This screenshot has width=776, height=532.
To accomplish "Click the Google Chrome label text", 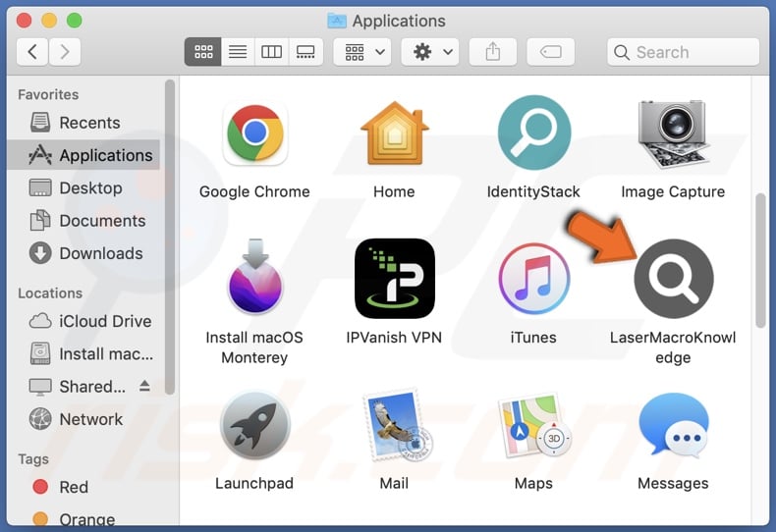I will click(254, 191).
